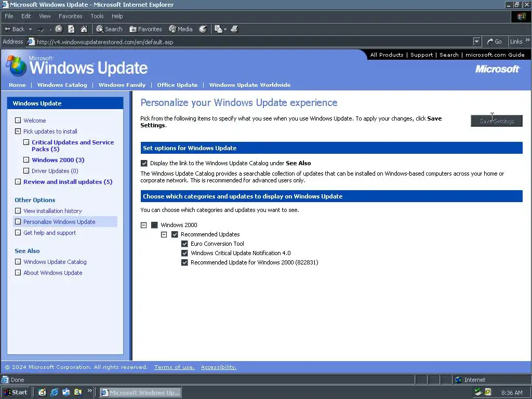Click the Windows Update globe logo

[16, 65]
